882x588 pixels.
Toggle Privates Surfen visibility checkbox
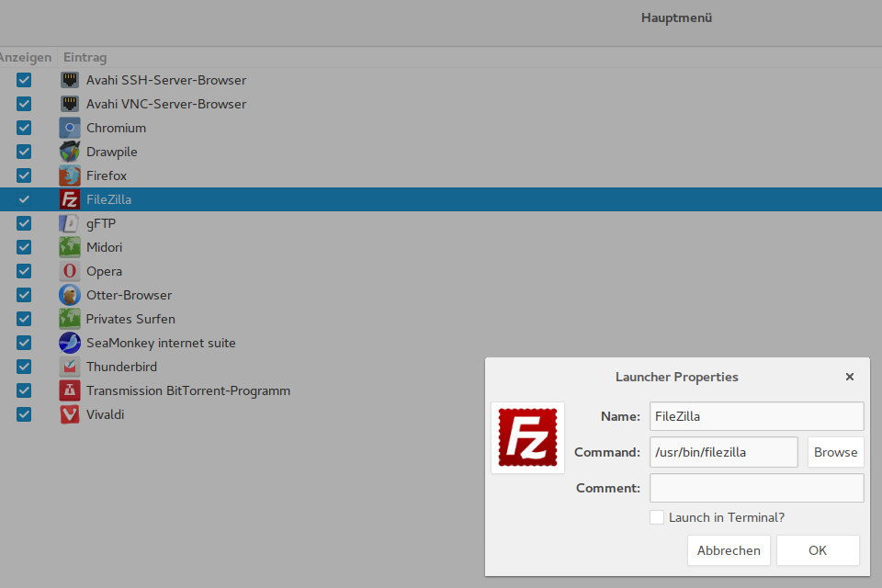[24, 319]
